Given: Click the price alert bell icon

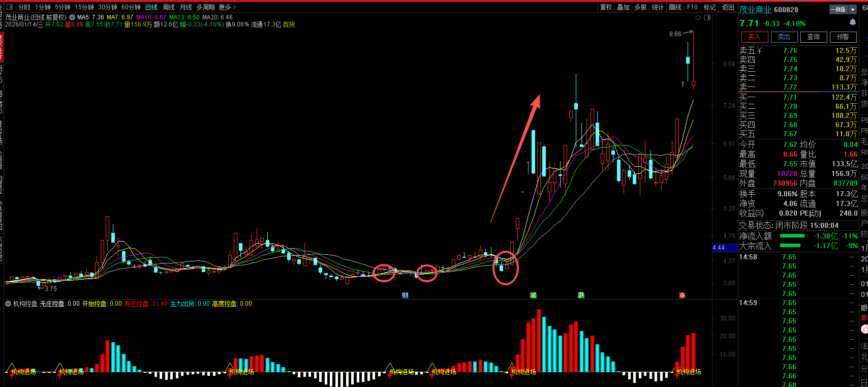Looking at the screenshot, I should (852, 22).
